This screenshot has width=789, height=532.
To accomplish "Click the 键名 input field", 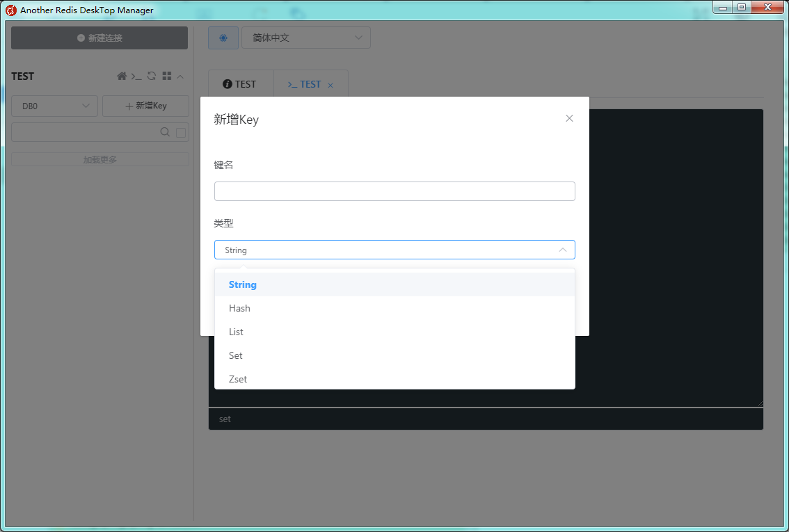I will click(x=394, y=191).
